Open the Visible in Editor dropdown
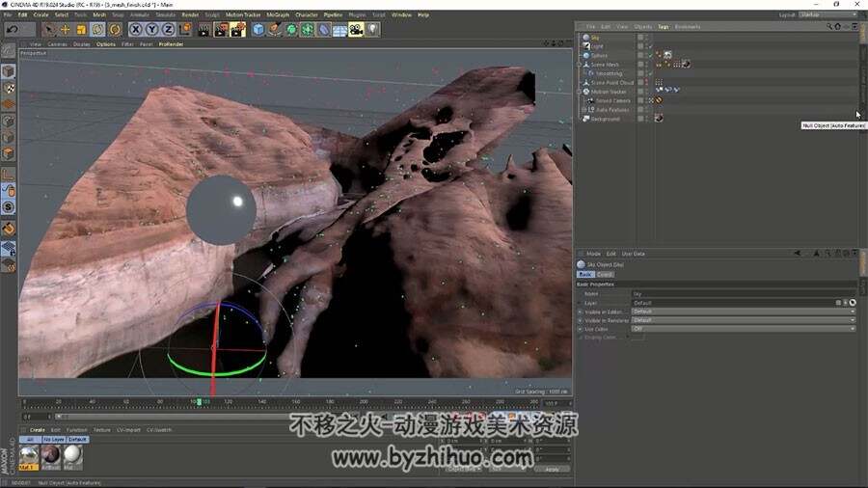 744,312
